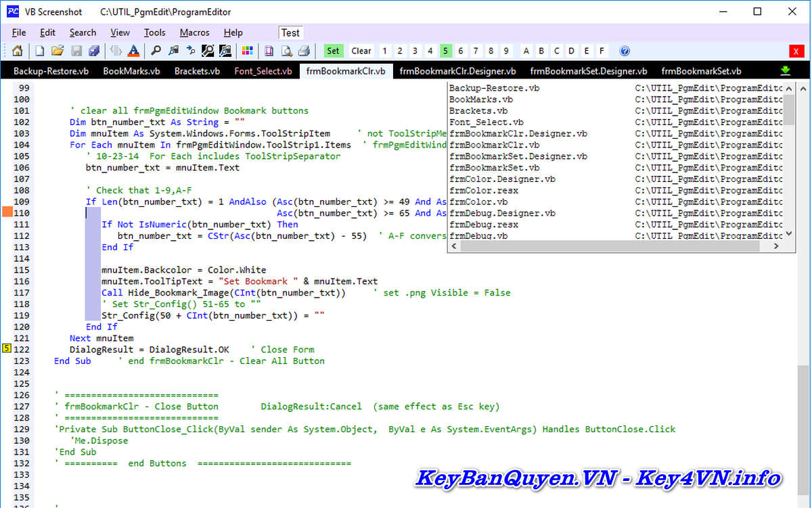Toggle bookmark button A on the toolbar

coord(526,51)
